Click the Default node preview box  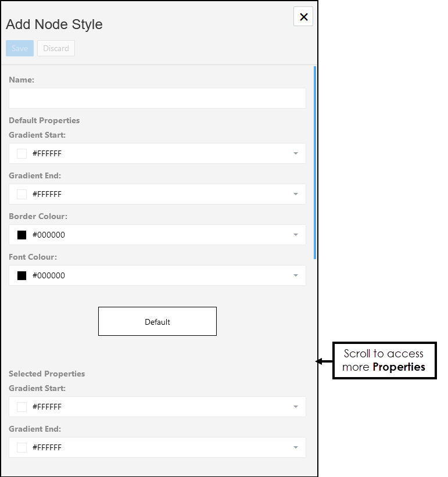(x=157, y=321)
